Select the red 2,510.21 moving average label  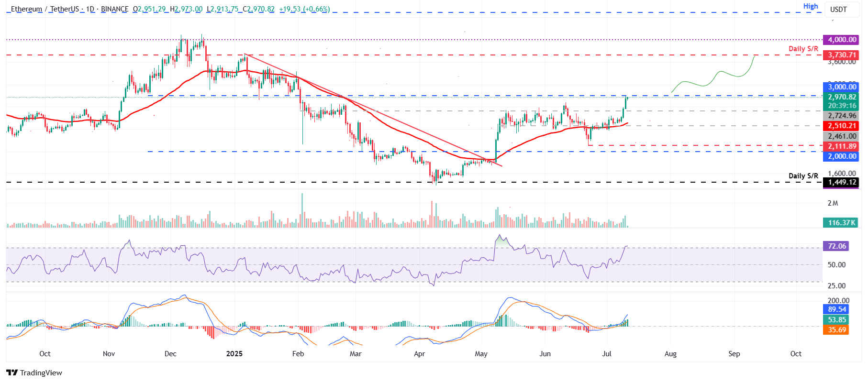(x=841, y=126)
